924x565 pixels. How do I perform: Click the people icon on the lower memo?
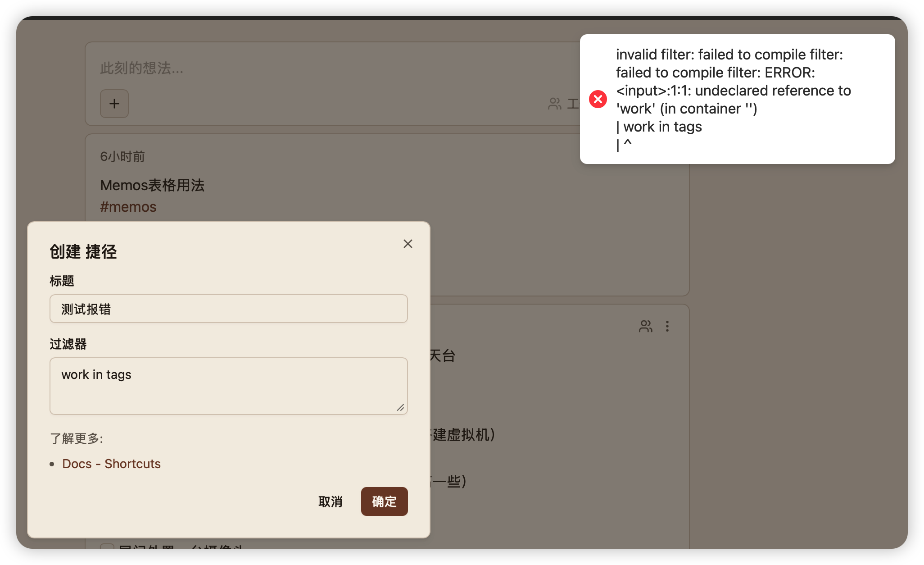[645, 326]
